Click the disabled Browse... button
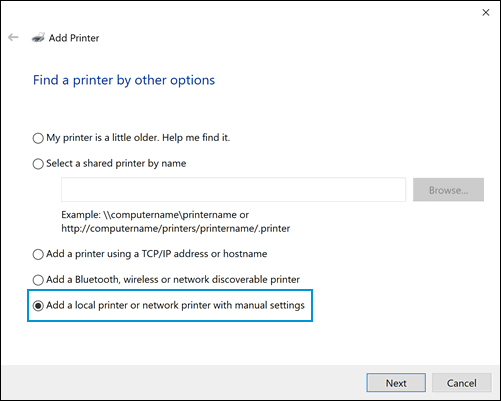This screenshot has height=401, width=501. click(x=448, y=190)
